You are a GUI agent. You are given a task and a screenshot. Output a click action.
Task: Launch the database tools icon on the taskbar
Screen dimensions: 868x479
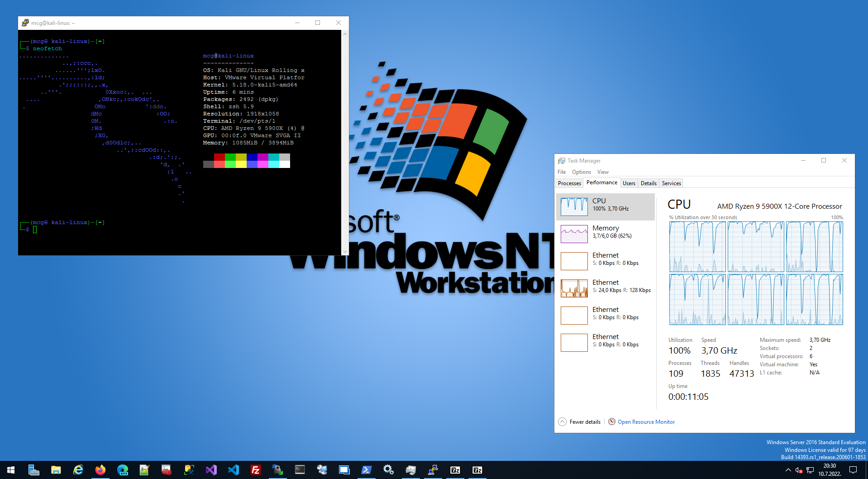click(189, 470)
